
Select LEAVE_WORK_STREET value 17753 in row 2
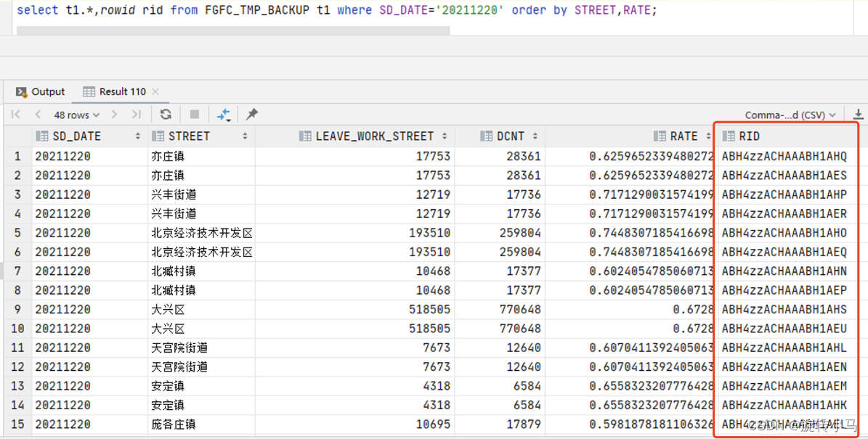[x=355, y=176]
